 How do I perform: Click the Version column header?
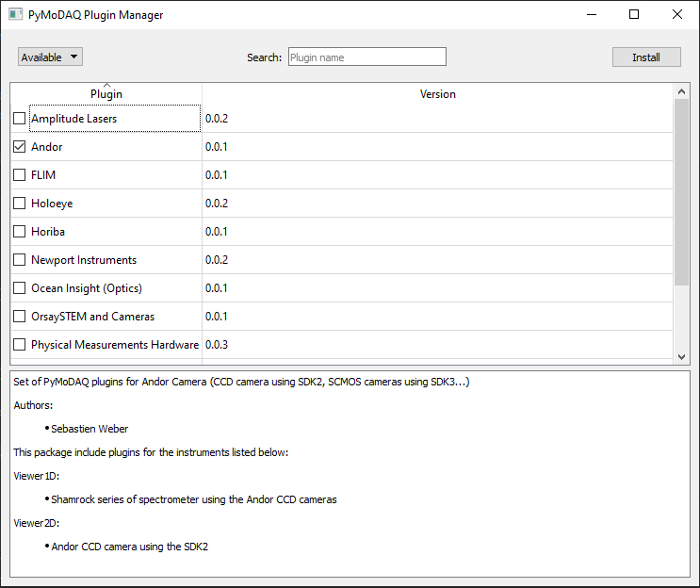(437, 93)
